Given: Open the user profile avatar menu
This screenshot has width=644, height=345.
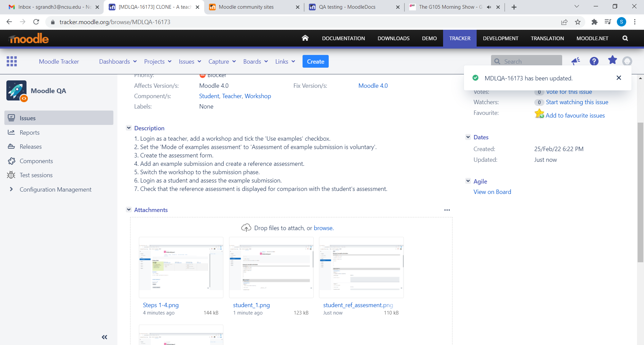Looking at the screenshot, I should pyautogui.click(x=627, y=61).
